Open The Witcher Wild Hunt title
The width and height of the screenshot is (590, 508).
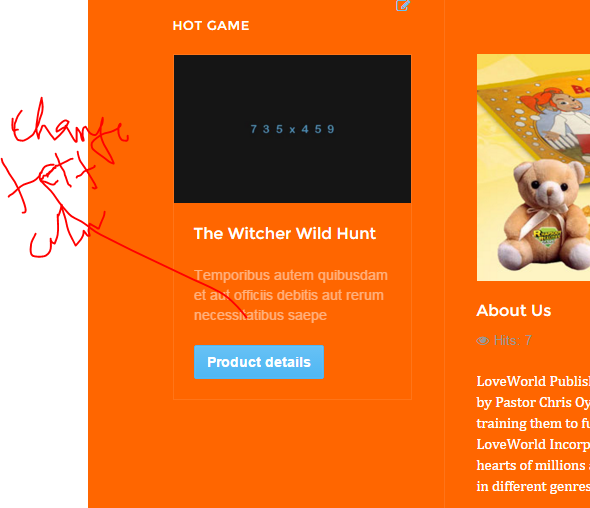pos(284,234)
